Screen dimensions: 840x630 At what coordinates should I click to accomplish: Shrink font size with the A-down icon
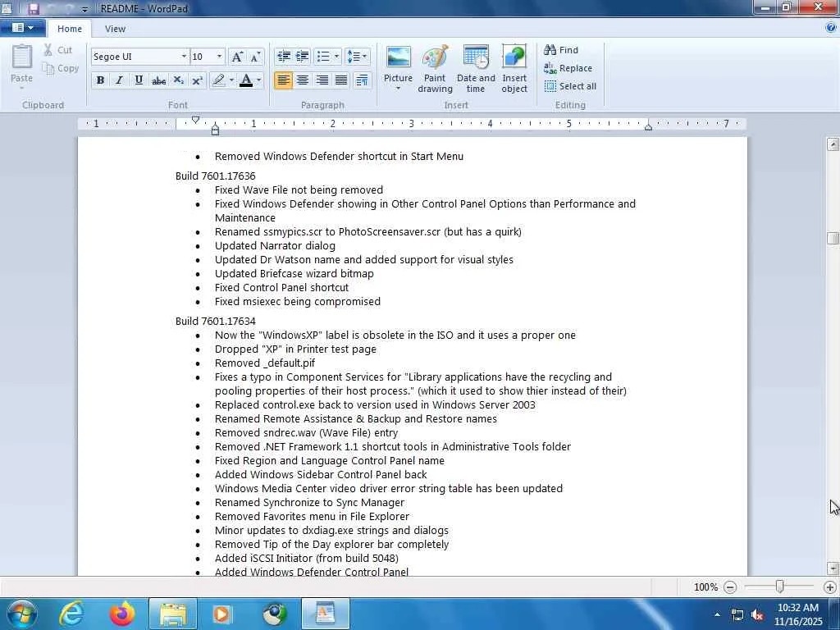[x=255, y=57]
